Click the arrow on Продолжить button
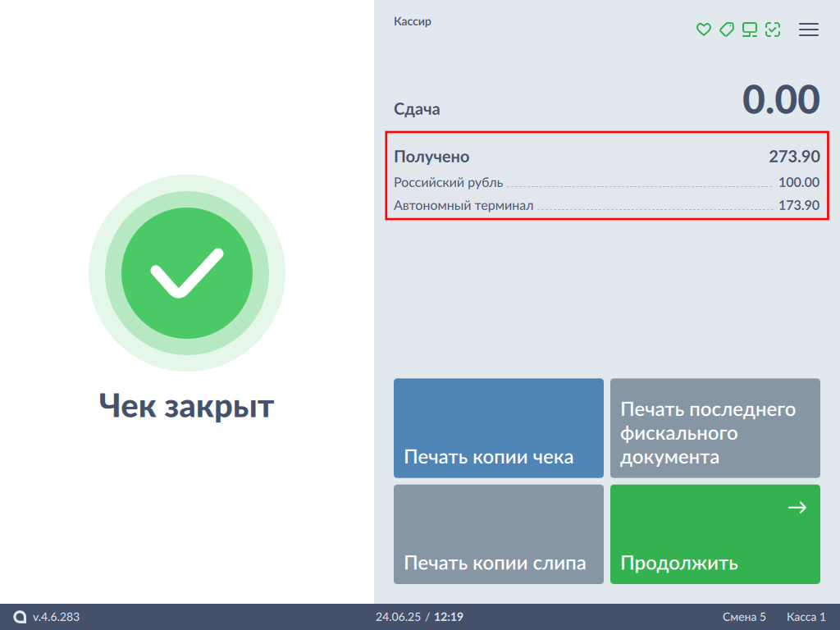The height and width of the screenshot is (630, 840). (x=797, y=509)
